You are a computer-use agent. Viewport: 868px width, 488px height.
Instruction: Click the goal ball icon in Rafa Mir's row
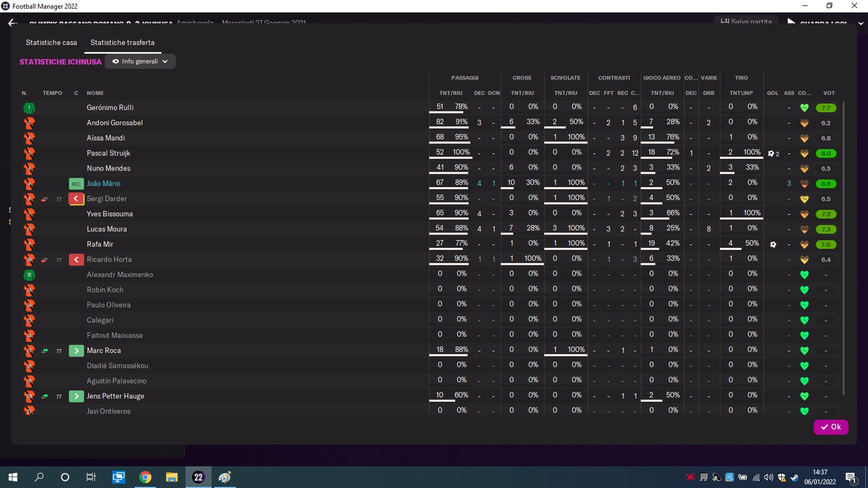(x=772, y=244)
